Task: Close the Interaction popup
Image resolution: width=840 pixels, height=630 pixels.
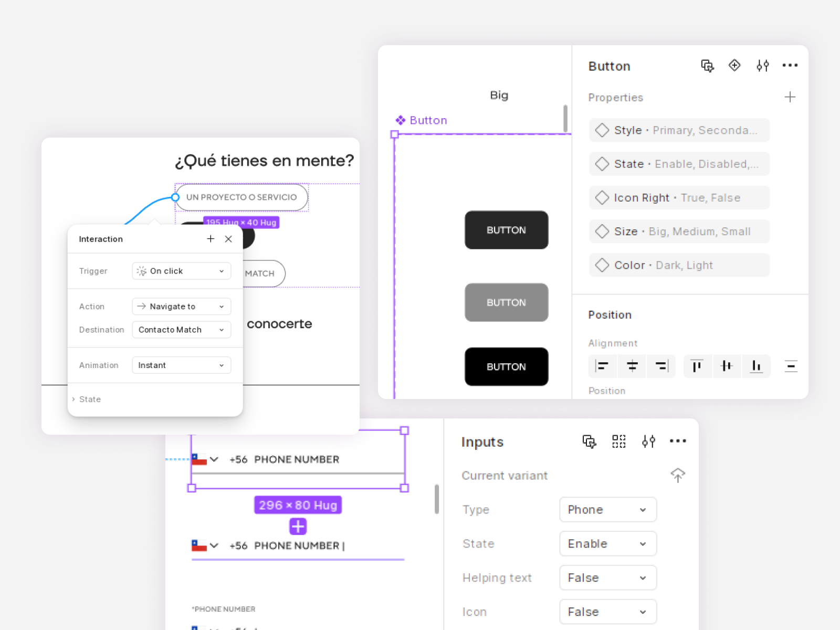Action: pyautogui.click(x=228, y=239)
